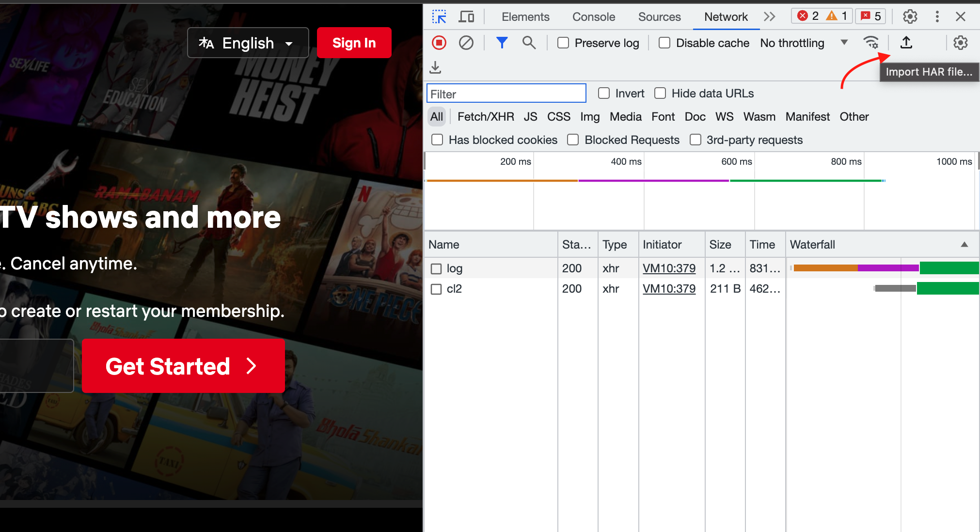Image resolution: width=980 pixels, height=532 pixels.
Task: Open VM10:379 initiator for cl2
Action: 669,289
